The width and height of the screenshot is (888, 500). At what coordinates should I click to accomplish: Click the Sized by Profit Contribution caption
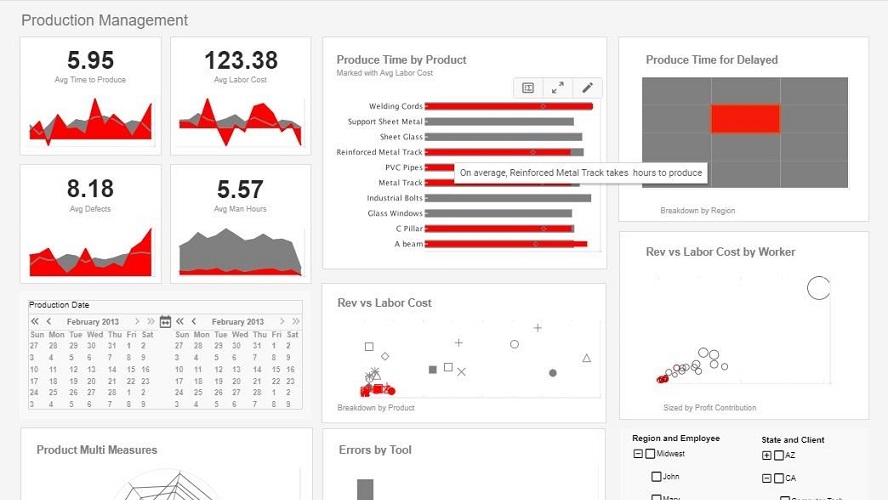[710, 408]
